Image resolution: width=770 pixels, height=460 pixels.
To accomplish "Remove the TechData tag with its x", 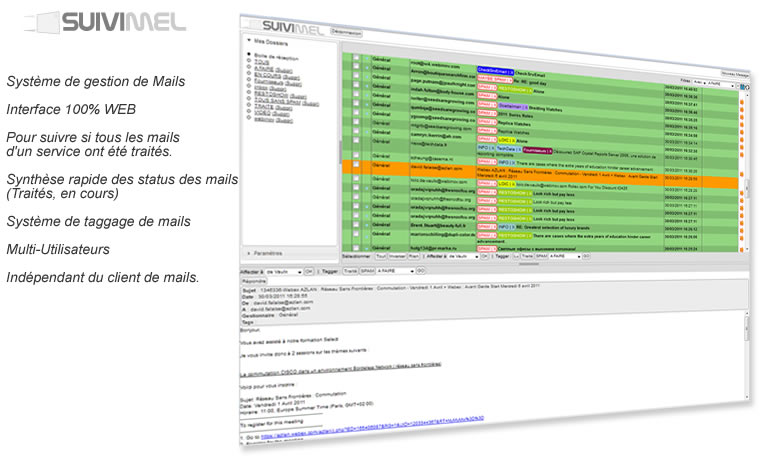I will point(519,149).
